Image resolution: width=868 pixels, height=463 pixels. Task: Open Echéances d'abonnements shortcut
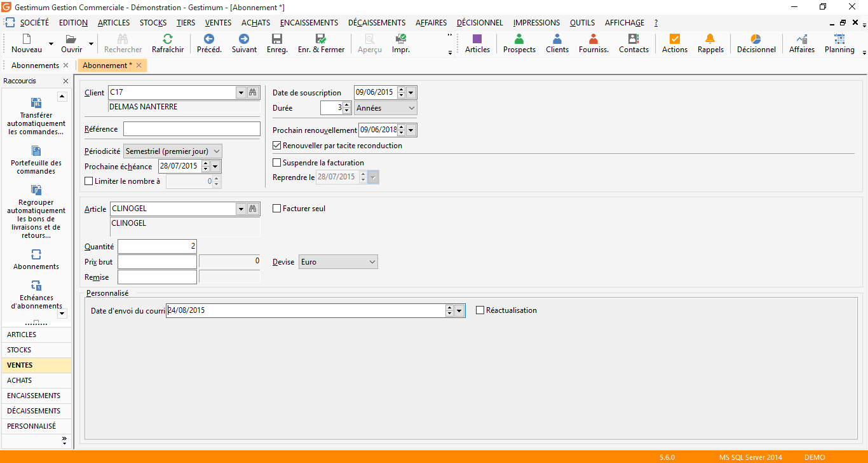click(36, 295)
